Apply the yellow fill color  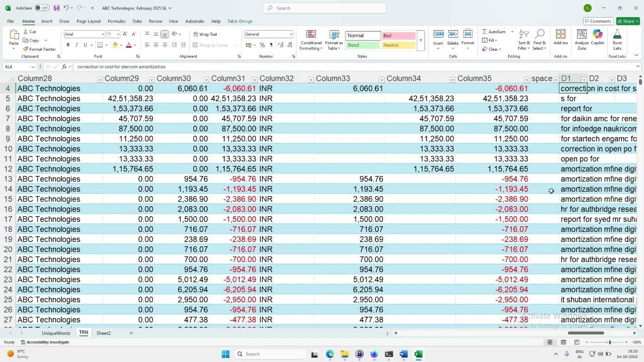coord(115,45)
